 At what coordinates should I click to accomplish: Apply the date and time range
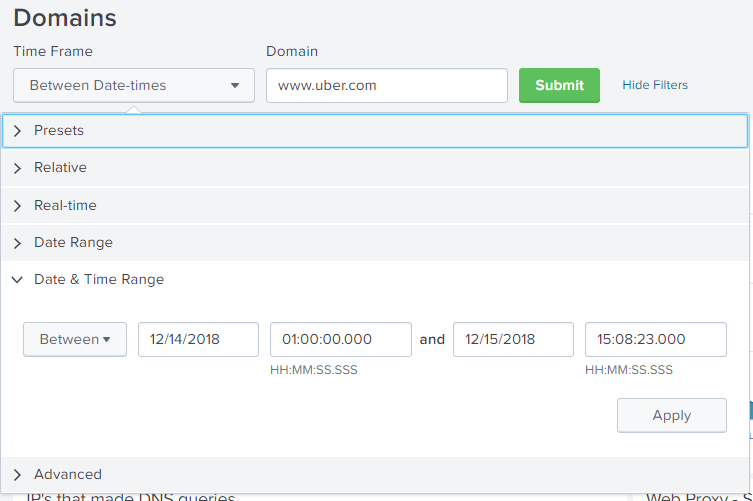click(x=672, y=415)
